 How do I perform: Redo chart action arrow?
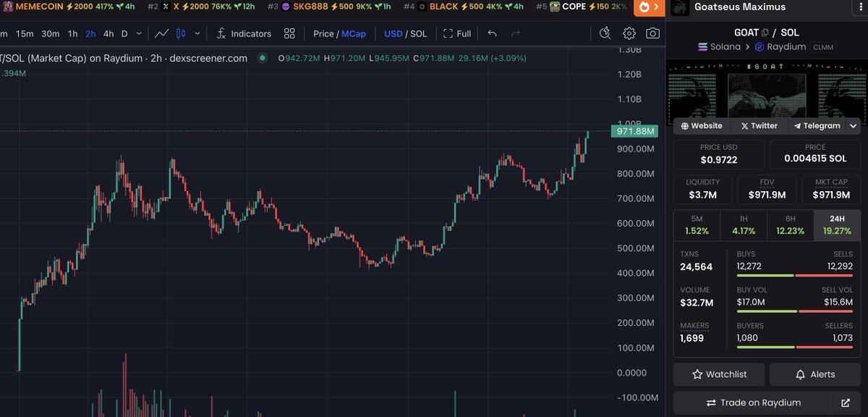tap(516, 33)
